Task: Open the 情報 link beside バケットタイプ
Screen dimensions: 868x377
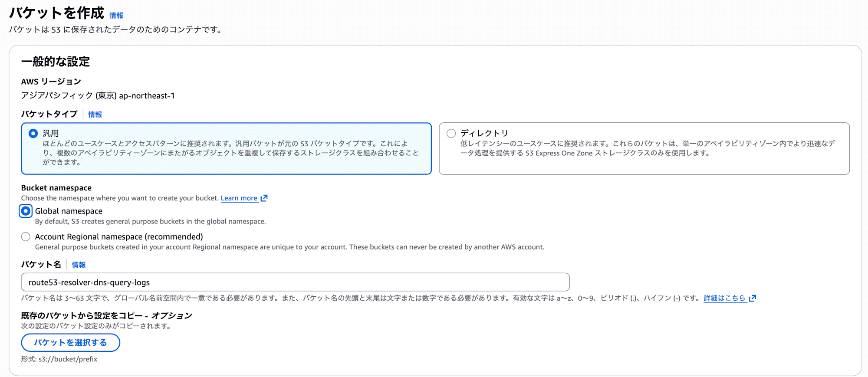Action: pyautogui.click(x=95, y=115)
